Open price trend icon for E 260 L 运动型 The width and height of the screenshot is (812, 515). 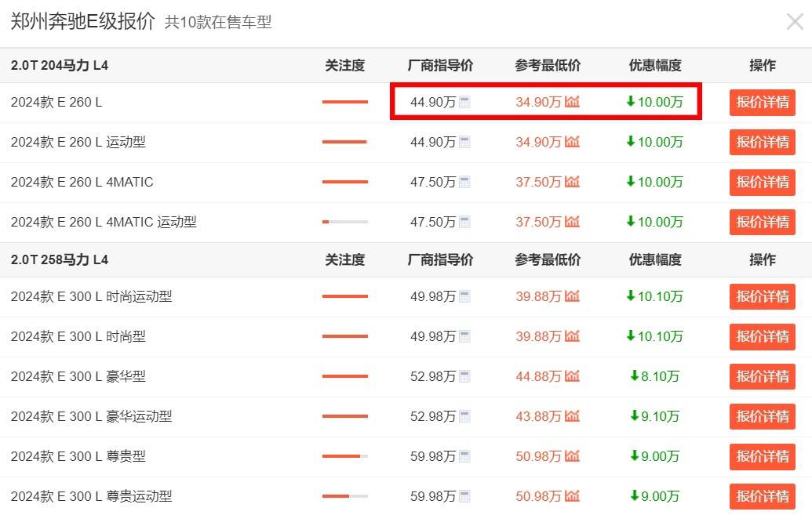[x=572, y=142]
